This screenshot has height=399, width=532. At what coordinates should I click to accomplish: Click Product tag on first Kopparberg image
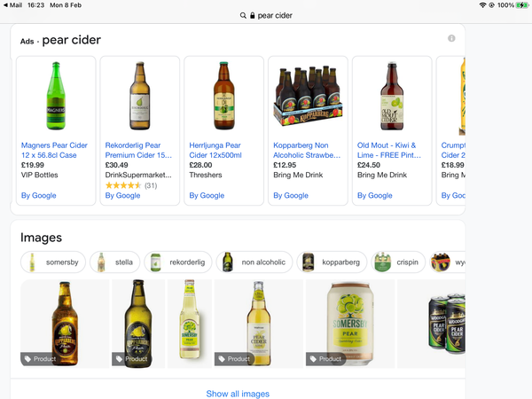(x=40, y=359)
